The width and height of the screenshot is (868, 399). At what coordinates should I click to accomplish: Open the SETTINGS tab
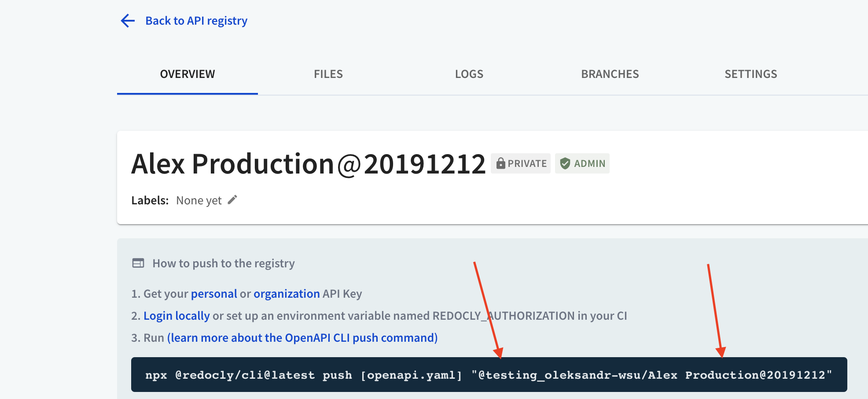[x=750, y=74]
